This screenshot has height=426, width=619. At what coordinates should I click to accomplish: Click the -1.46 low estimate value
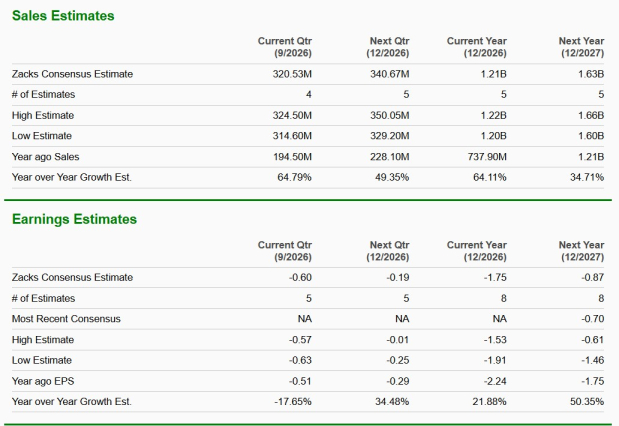coord(593,360)
